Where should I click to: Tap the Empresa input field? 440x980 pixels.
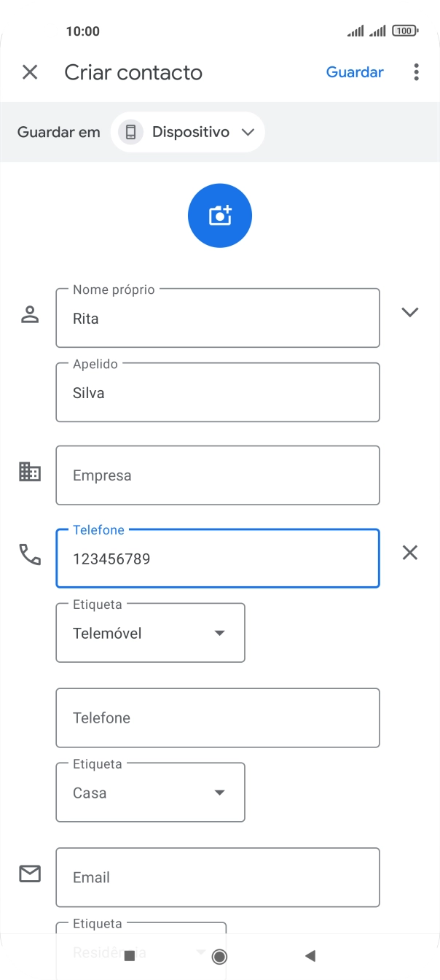(218, 475)
